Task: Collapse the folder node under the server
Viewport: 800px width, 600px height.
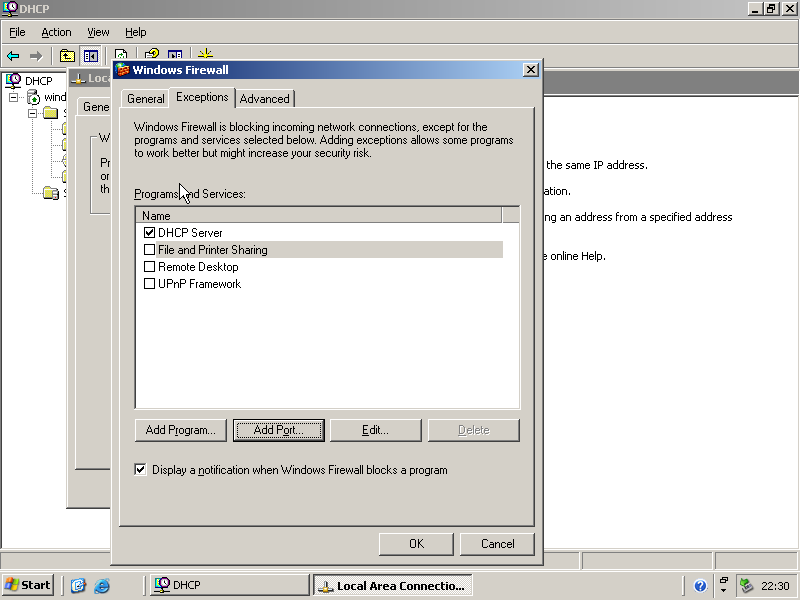Action: click(32, 113)
